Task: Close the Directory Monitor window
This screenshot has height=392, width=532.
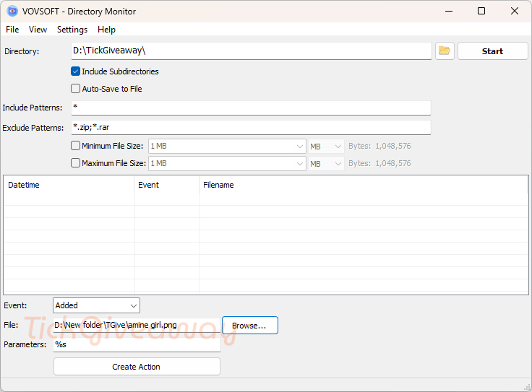Action: click(x=515, y=11)
